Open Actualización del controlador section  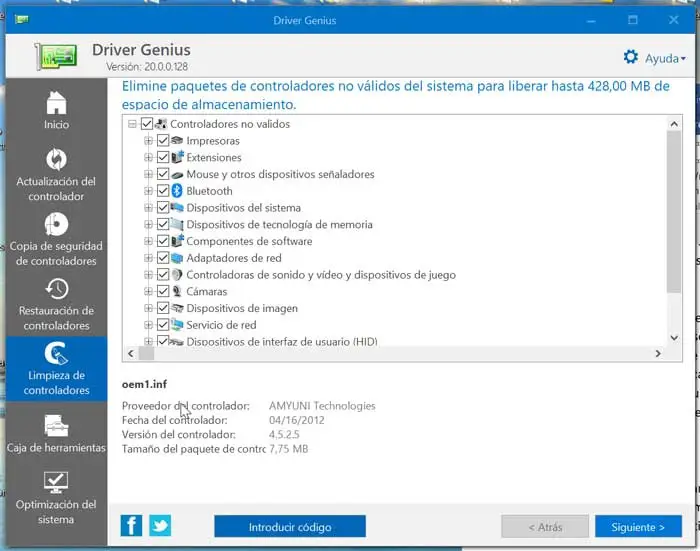coord(56,175)
